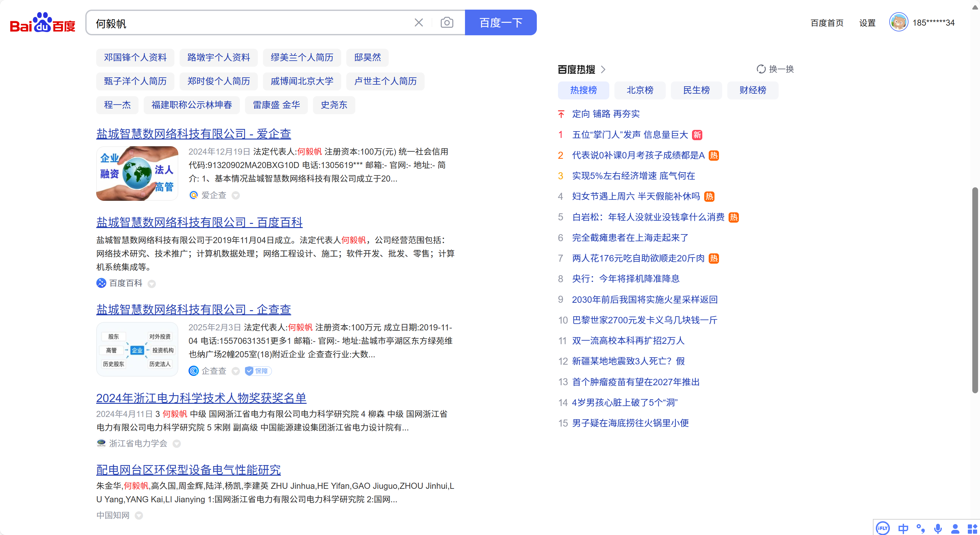980x535 pixels.
Task: Click the Baidu logo
Action: pos(43,23)
